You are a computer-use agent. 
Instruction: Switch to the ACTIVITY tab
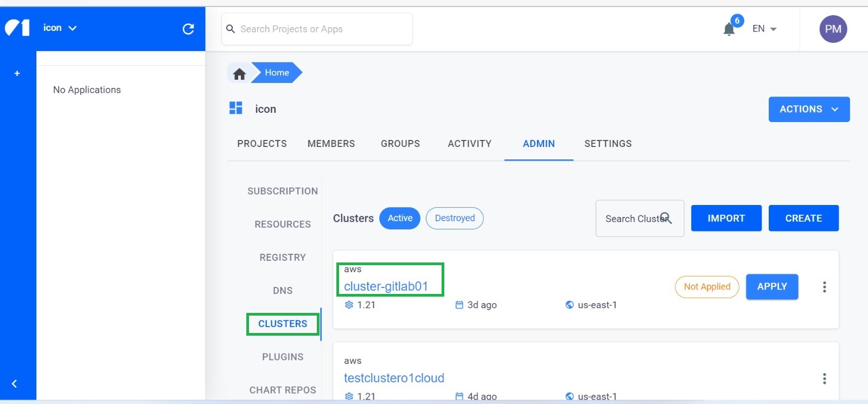coord(469,144)
